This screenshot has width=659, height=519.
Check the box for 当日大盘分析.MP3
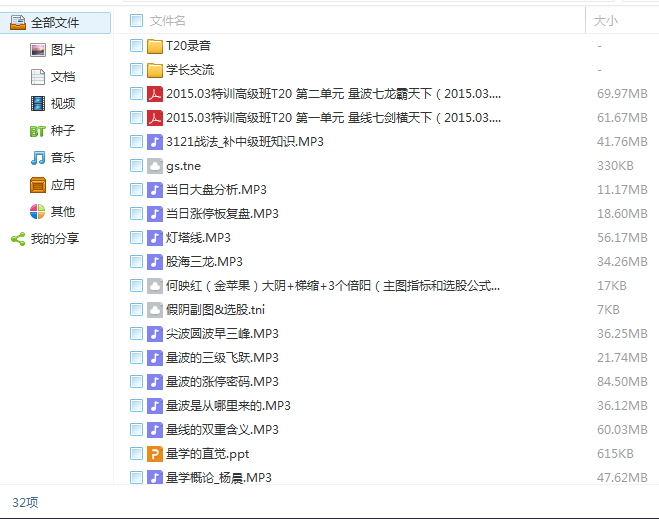click(x=136, y=190)
